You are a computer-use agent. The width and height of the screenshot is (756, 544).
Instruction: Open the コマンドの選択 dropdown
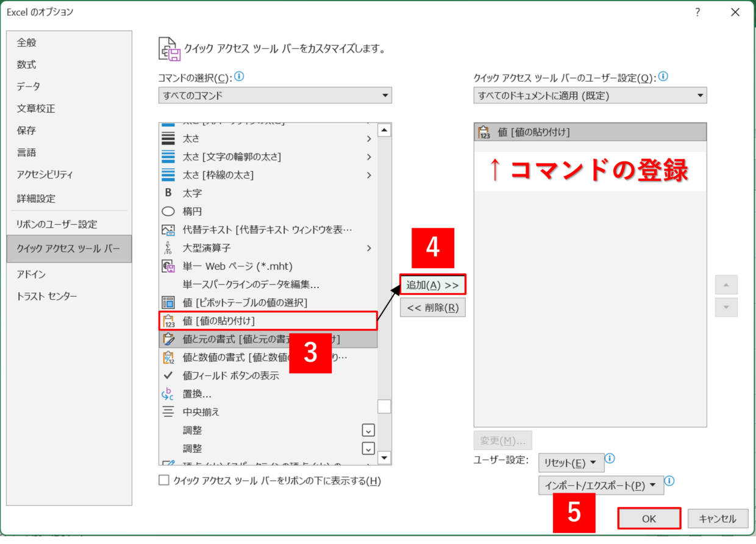click(275, 96)
